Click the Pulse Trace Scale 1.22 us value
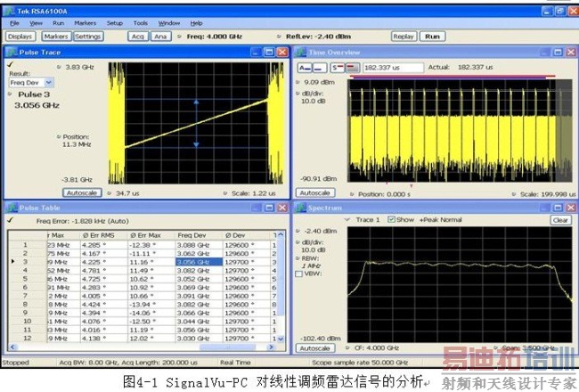Viewport: 579px width, 392px height. 254,193
